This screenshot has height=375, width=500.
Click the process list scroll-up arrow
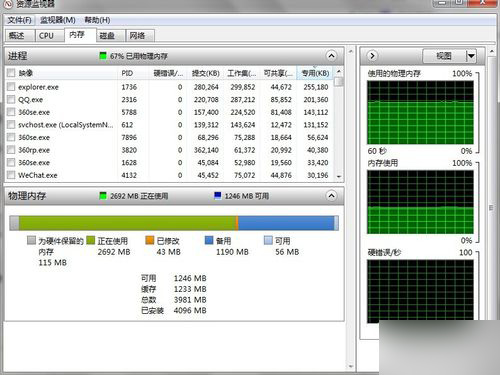[x=339, y=71]
